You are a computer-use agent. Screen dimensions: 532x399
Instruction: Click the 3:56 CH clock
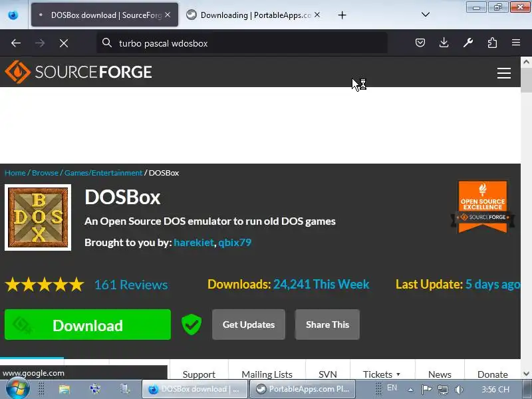point(495,390)
